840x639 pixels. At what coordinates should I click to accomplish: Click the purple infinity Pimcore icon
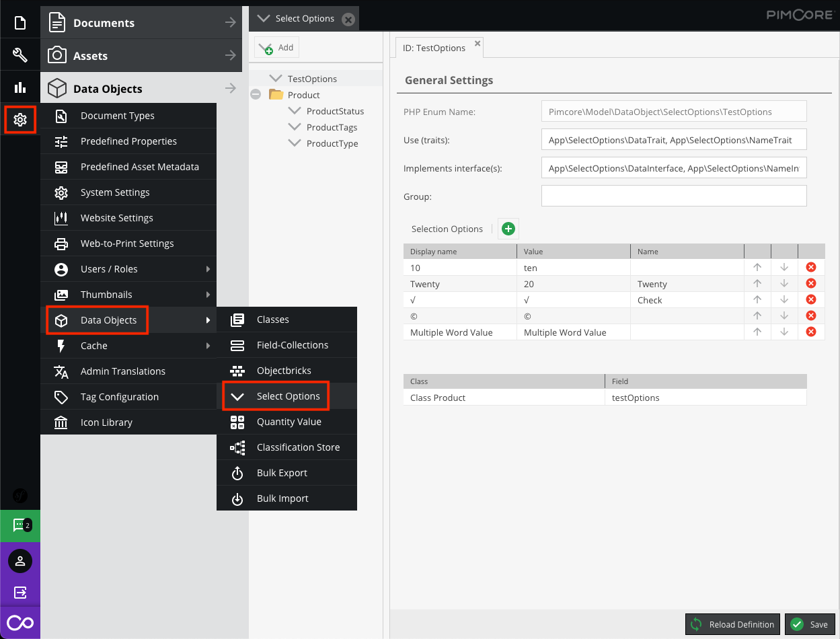point(20,623)
